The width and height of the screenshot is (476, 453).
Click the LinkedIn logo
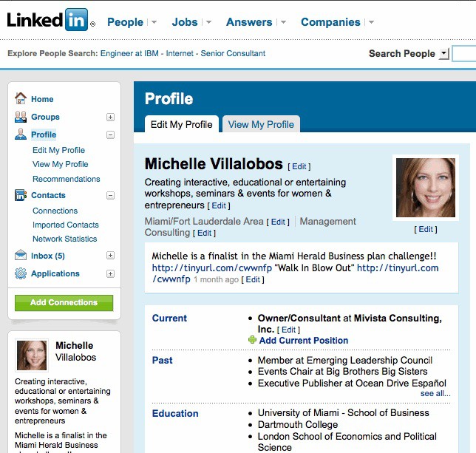point(49,20)
